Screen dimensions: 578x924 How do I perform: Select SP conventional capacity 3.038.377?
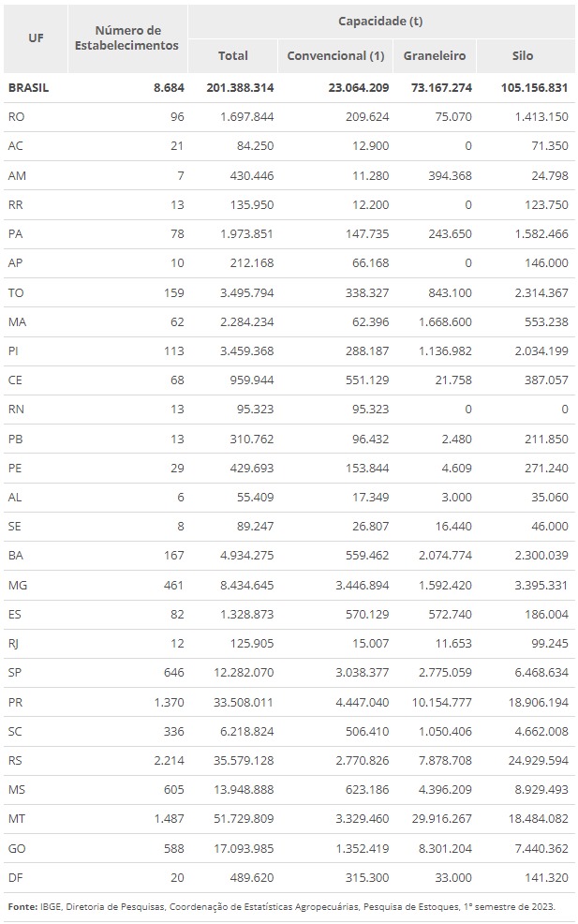(x=354, y=673)
